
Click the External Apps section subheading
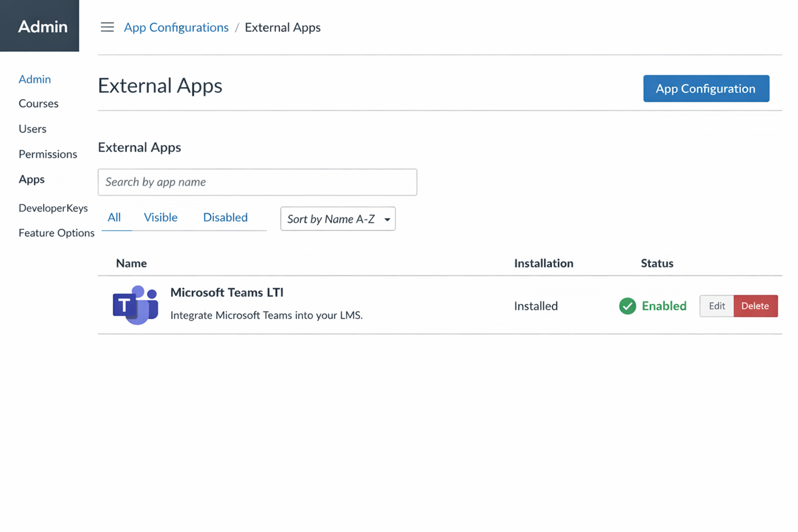[x=140, y=148]
